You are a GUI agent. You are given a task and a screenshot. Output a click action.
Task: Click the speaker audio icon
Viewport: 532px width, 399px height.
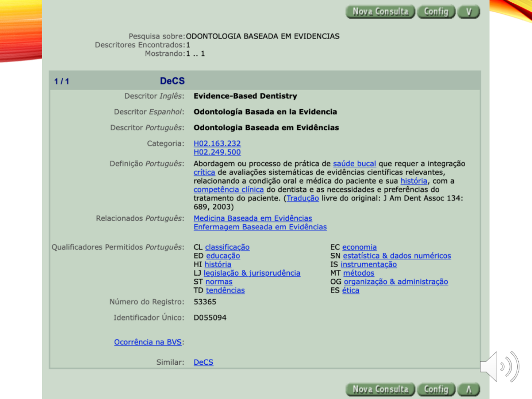point(499,367)
